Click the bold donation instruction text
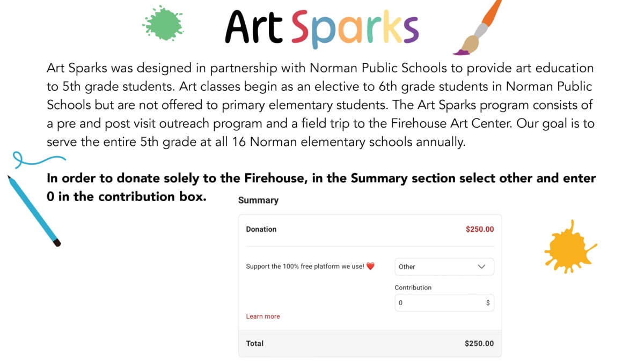The image size is (644, 362). click(321, 179)
